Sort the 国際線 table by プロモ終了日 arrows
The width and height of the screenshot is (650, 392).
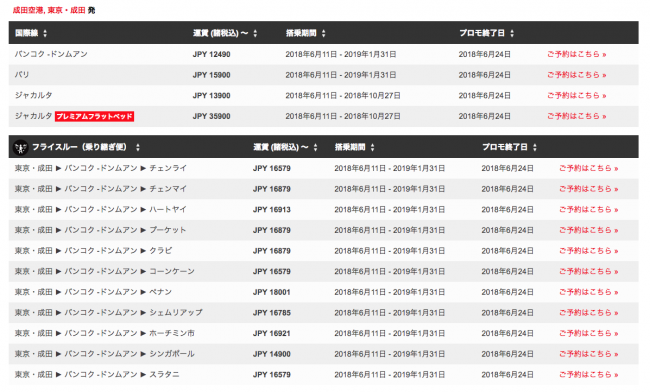[512, 33]
